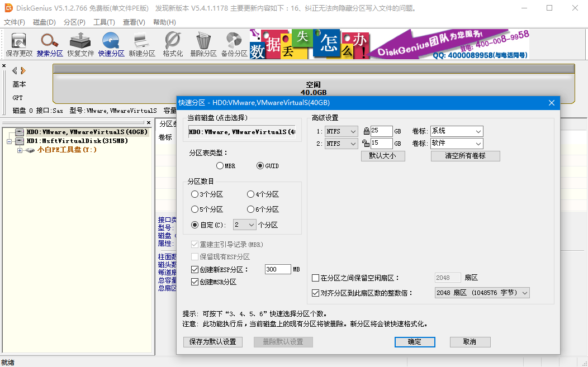
Task: Click into the ESP partition size field
Action: pos(278,269)
